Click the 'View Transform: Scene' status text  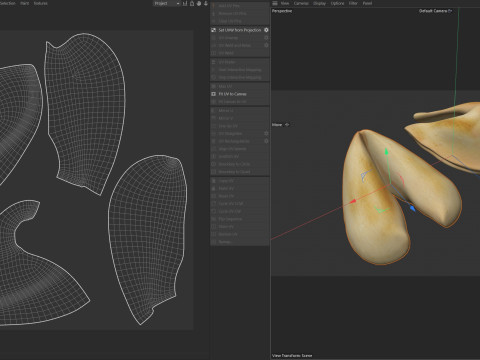[292, 356]
